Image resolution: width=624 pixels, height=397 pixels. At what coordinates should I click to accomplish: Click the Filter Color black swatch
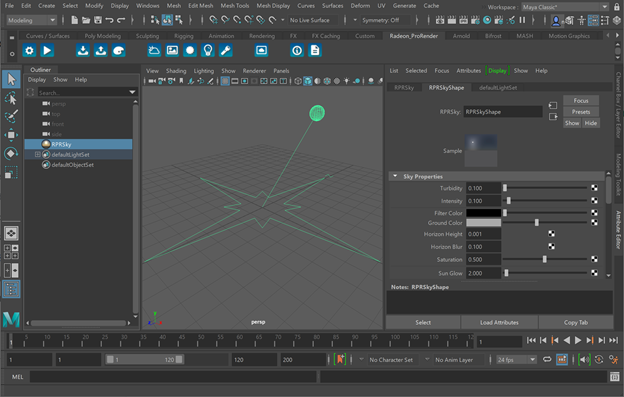click(483, 213)
